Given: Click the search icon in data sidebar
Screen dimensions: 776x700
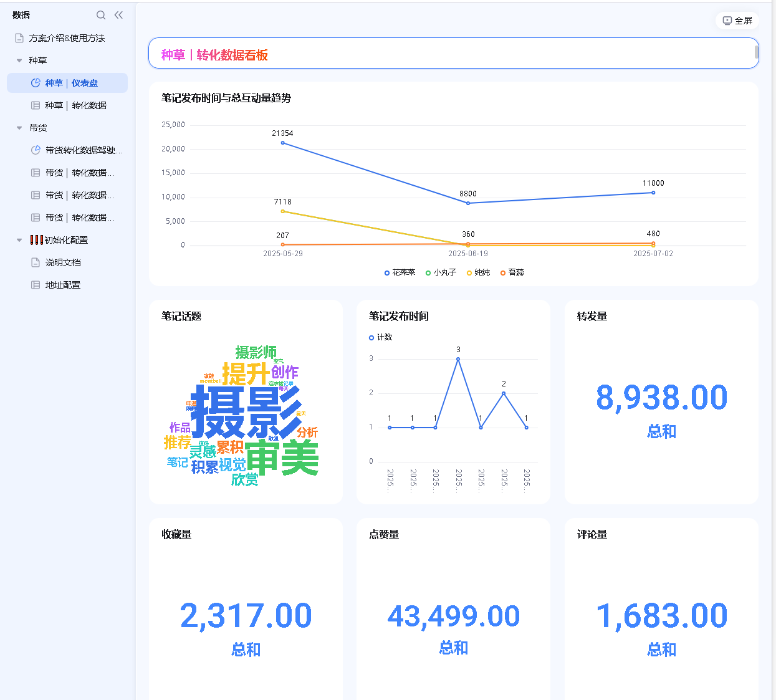Looking at the screenshot, I should pos(101,15).
